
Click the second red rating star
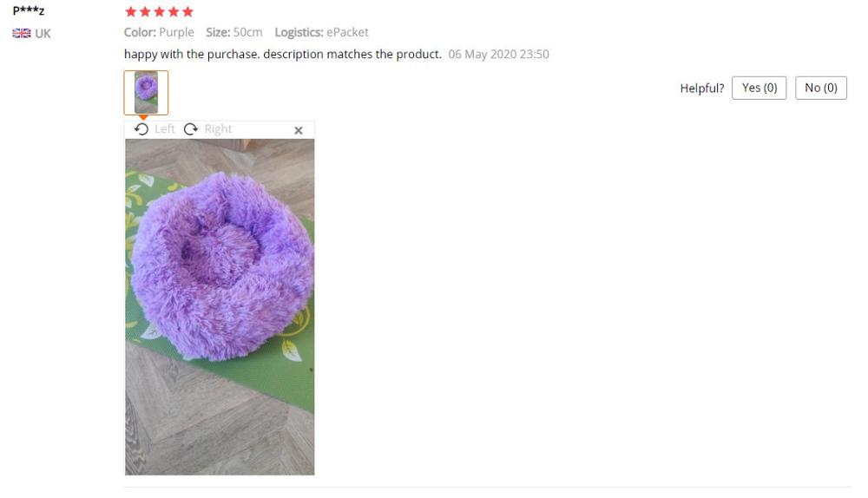click(x=145, y=11)
